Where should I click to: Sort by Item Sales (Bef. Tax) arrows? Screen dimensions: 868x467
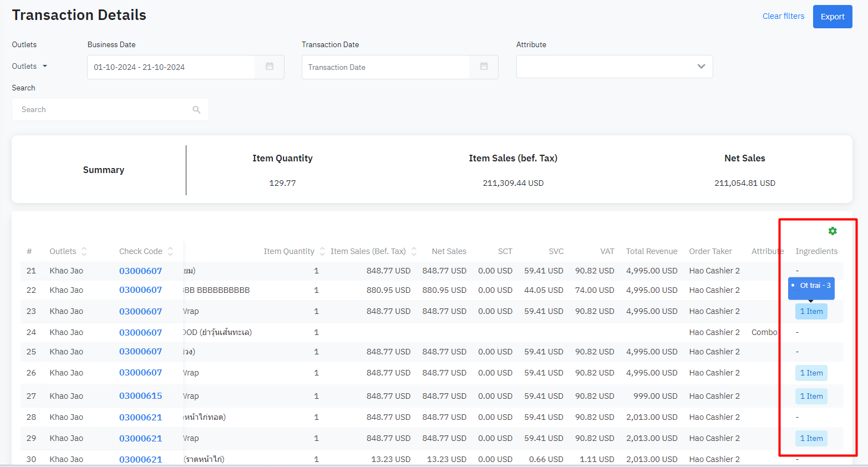[x=414, y=251]
